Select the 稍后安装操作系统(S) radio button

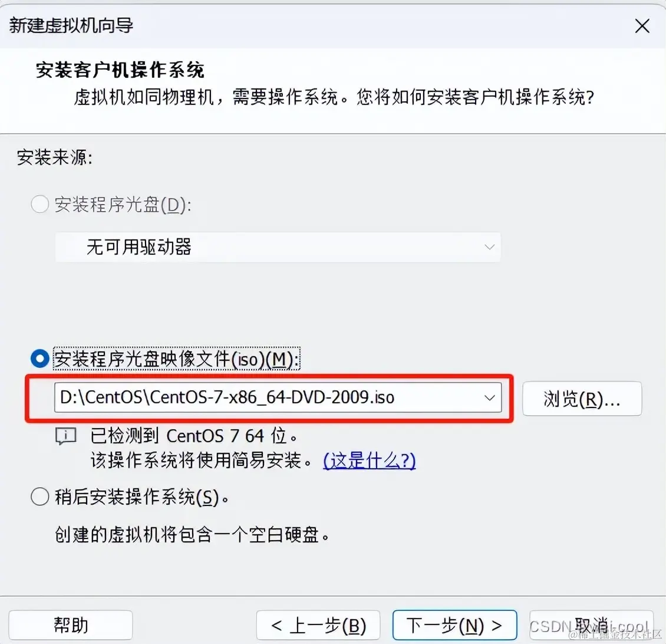pyautogui.click(x=40, y=497)
